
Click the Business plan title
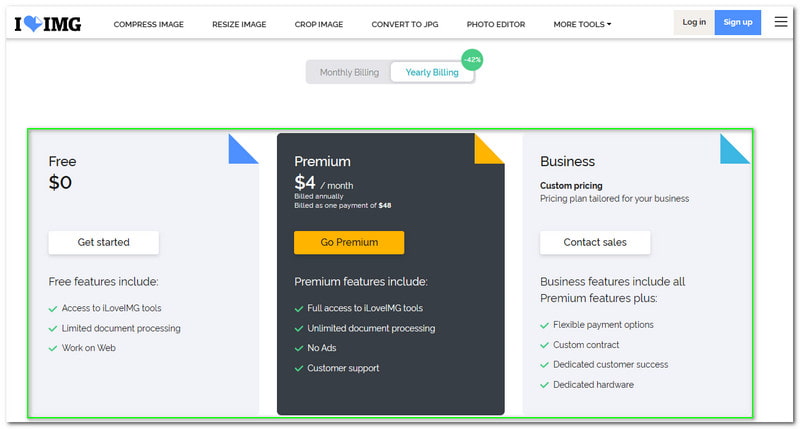point(567,161)
